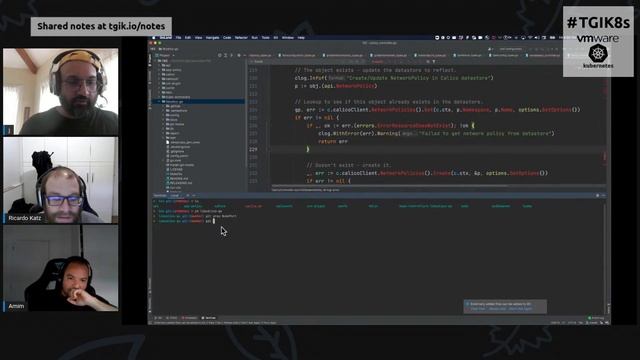This screenshot has width=640, height=360.
Task: Select the libcalico-go folder row
Action: pos(199,101)
